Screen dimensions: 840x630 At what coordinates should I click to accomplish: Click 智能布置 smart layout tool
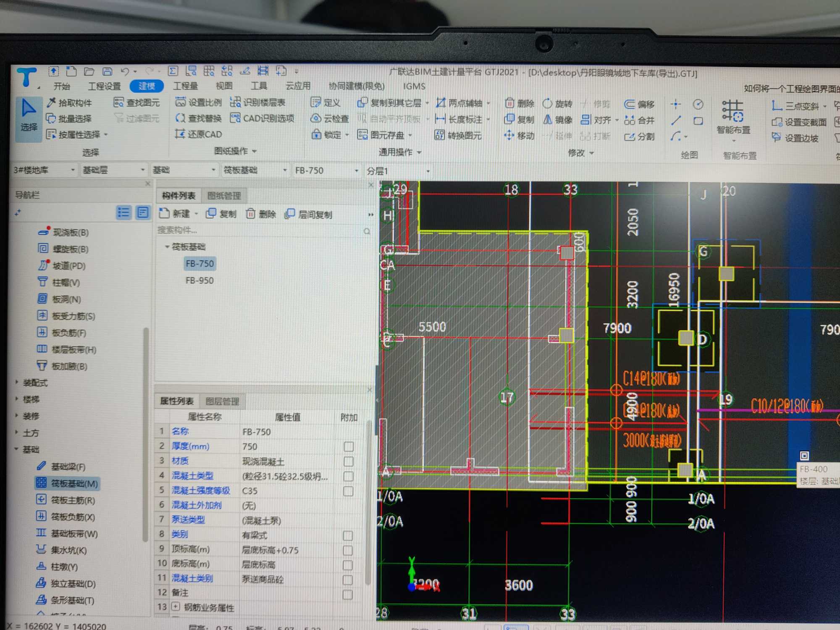coord(733,118)
